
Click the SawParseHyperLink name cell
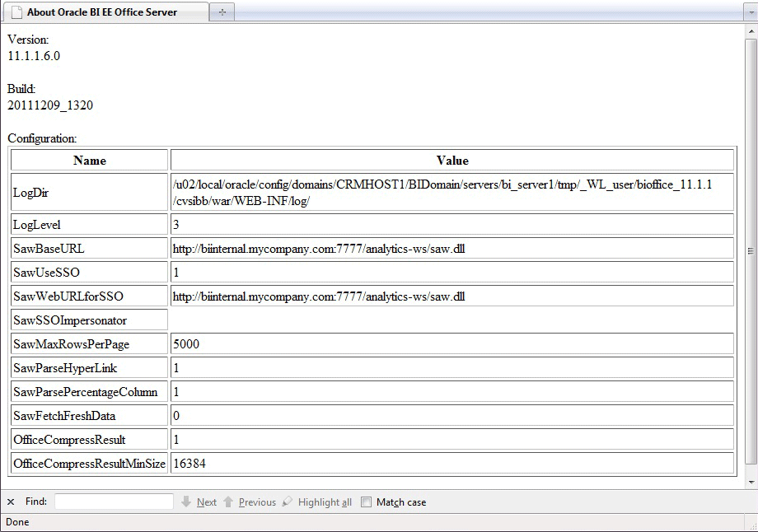tap(90, 368)
